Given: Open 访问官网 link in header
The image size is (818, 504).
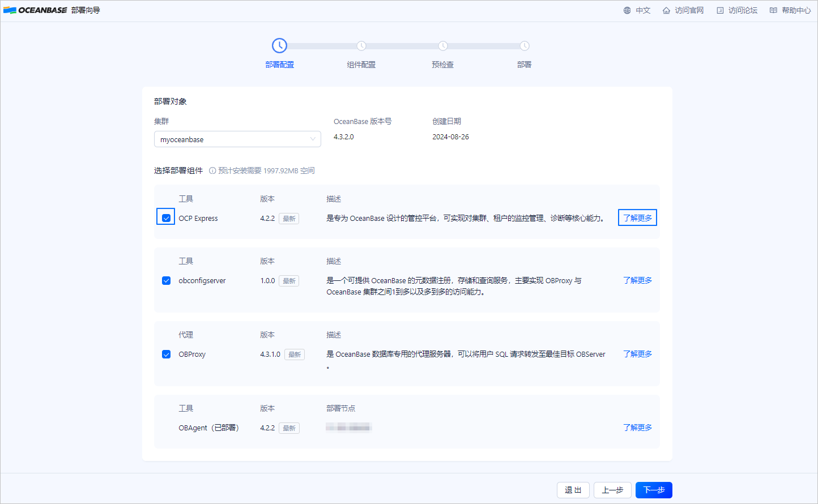Looking at the screenshot, I should (x=689, y=10).
